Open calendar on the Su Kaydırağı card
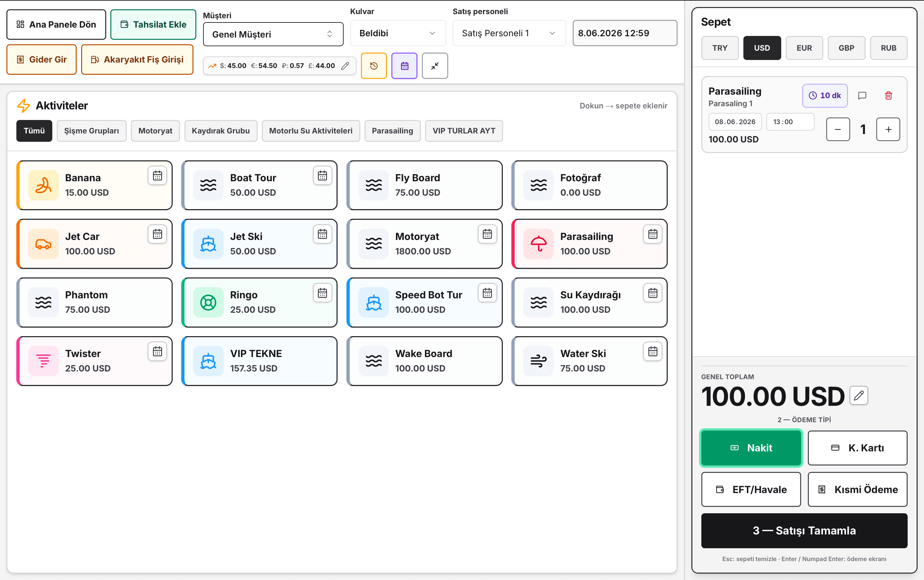This screenshot has width=924, height=580. [653, 293]
